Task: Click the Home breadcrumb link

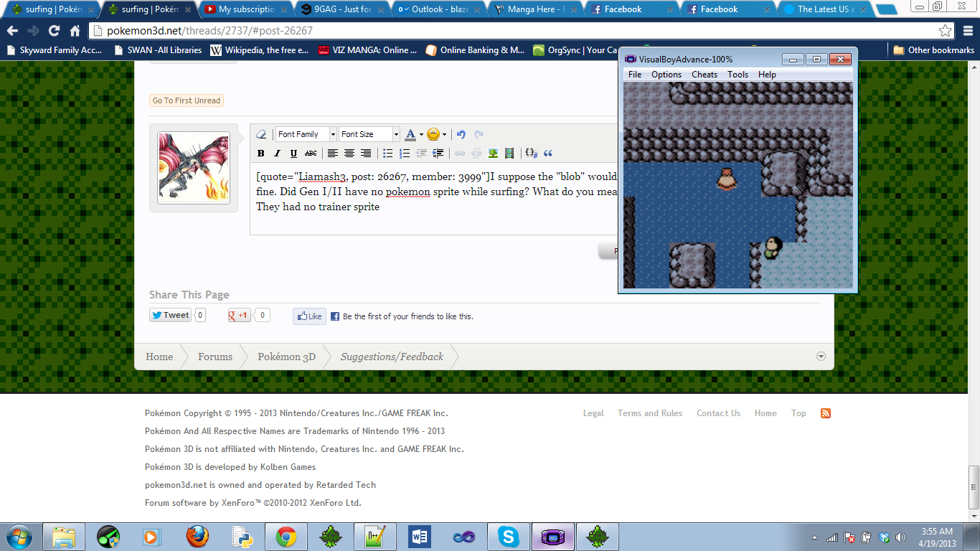Action: click(159, 357)
